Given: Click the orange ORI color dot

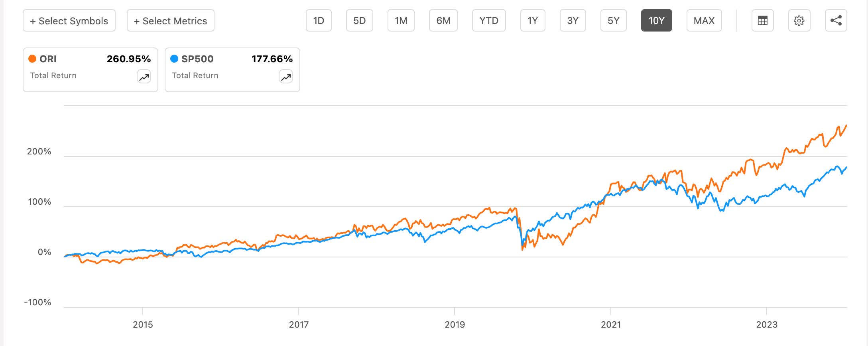Looking at the screenshot, I should click(32, 59).
